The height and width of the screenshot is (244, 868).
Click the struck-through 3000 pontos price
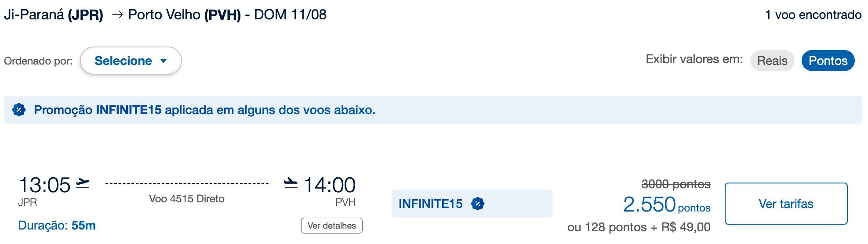pos(676,184)
